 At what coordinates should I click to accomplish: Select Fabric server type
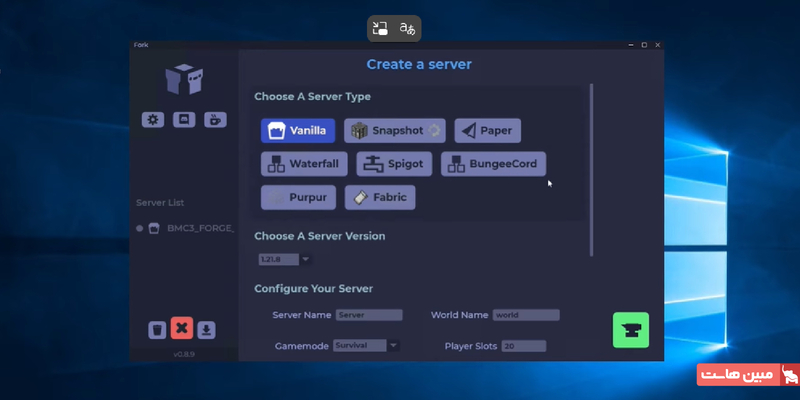[380, 197]
